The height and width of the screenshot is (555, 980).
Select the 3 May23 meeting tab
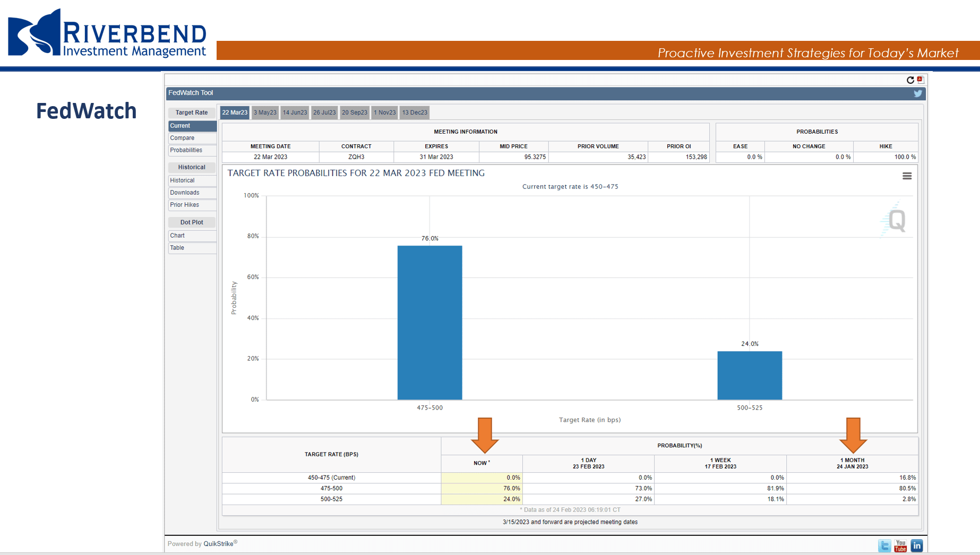(265, 112)
